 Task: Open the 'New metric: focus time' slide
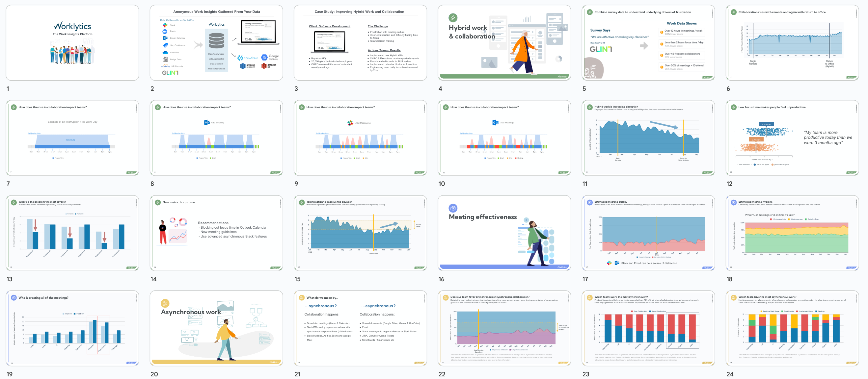[216, 233]
